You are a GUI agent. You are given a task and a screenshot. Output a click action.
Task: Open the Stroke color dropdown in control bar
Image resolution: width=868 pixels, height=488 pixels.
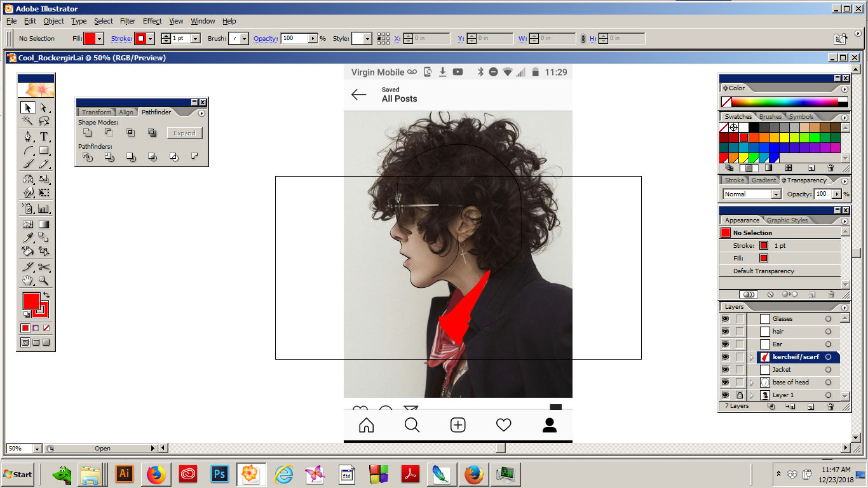tap(151, 39)
